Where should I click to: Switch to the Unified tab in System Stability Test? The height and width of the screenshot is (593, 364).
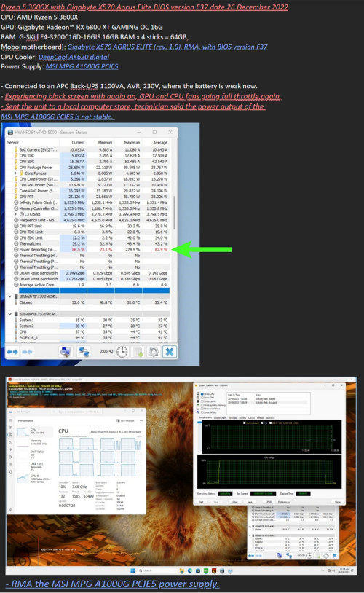(261, 418)
